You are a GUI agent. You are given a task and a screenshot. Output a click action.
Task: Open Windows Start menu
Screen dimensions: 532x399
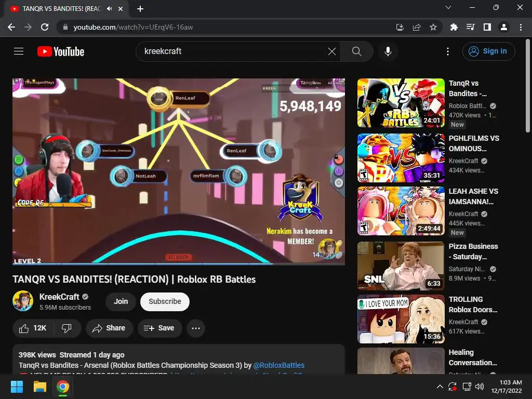click(x=17, y=387)
